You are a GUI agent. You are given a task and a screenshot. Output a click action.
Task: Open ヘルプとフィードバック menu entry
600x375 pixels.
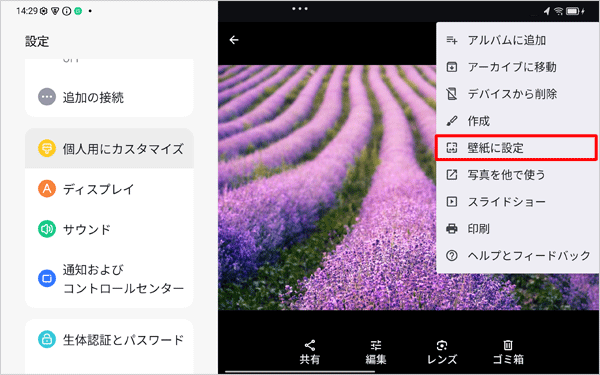coord(518,256)
